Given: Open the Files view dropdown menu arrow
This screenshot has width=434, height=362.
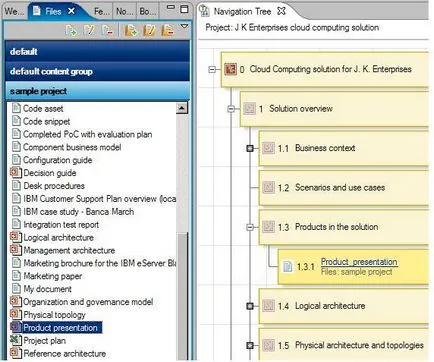Looking at the screenshot, I should click(184, 26).
